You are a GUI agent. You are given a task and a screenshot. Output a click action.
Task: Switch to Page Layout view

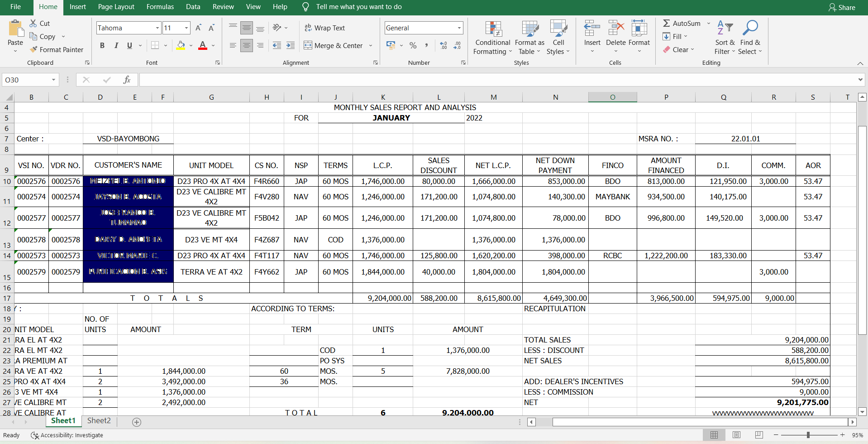point(736,435)
